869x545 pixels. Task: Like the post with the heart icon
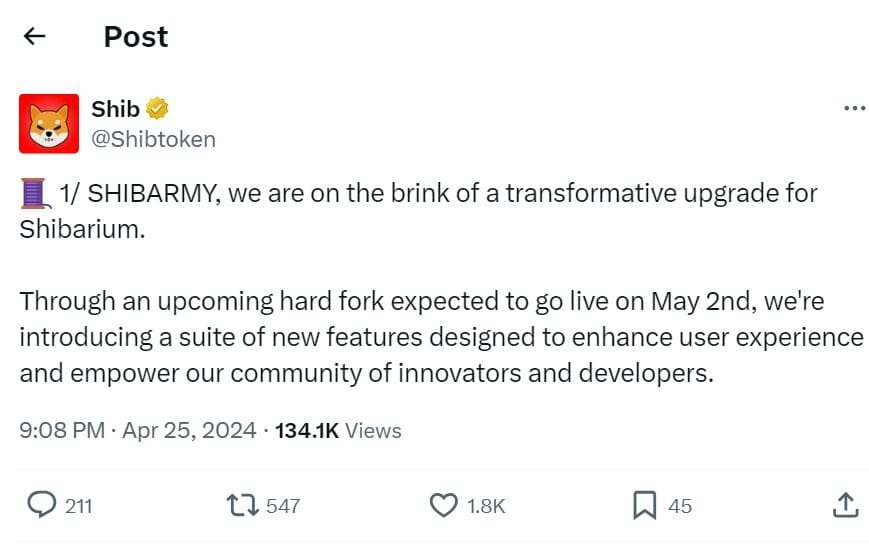443,506
